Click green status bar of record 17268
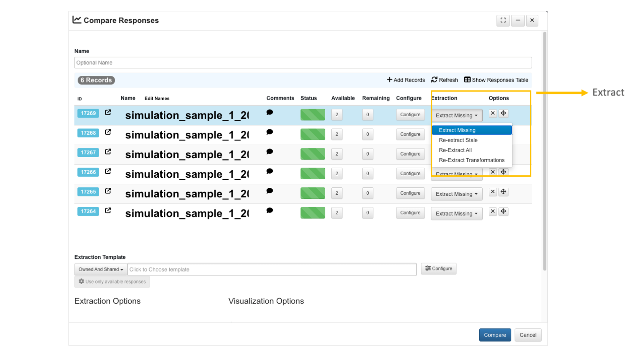This screenshot has width=644, height=362. (313, 134)
